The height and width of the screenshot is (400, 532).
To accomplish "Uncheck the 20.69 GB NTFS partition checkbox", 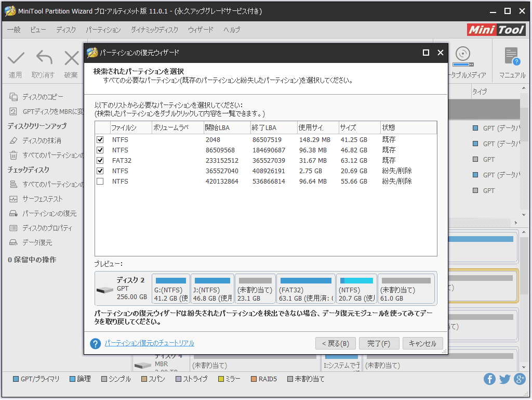I will [100, 171].
